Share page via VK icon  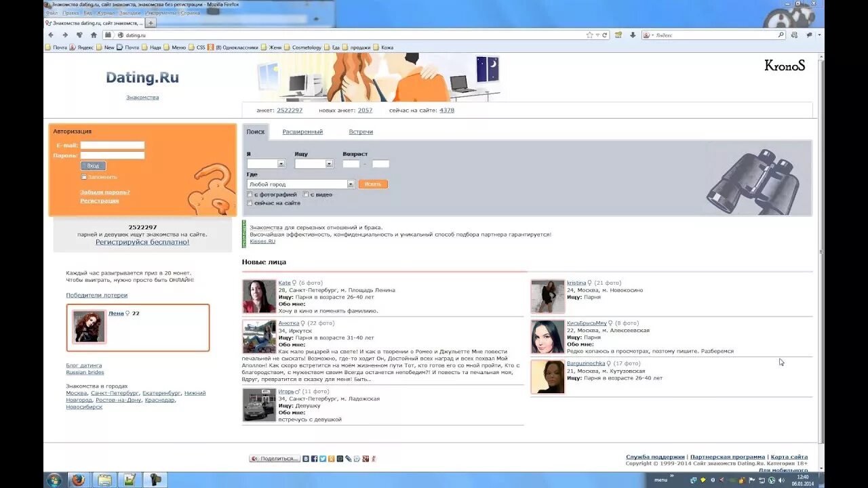click(305, 459)
